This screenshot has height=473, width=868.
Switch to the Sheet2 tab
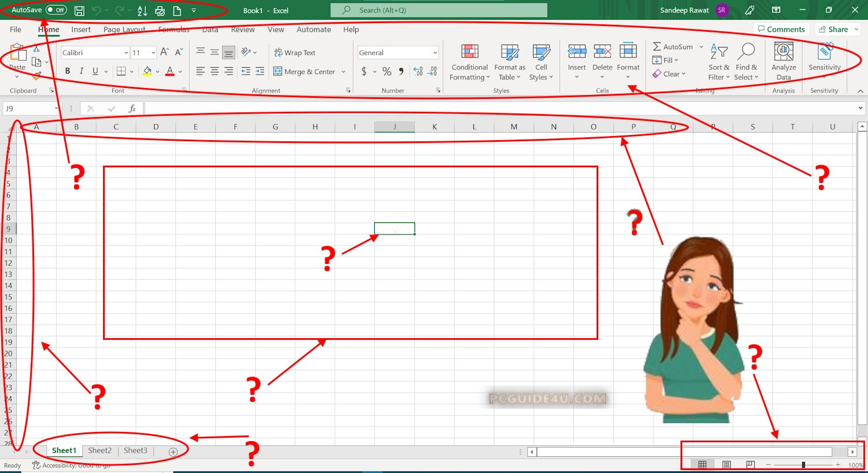[x=100, y=450]
